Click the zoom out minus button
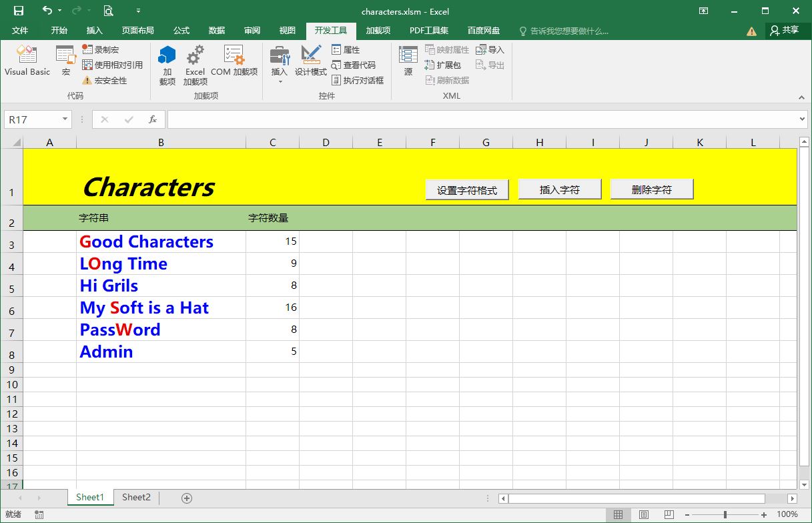The image size is (812, 523). pyautogui.click(x=687, y=514)
